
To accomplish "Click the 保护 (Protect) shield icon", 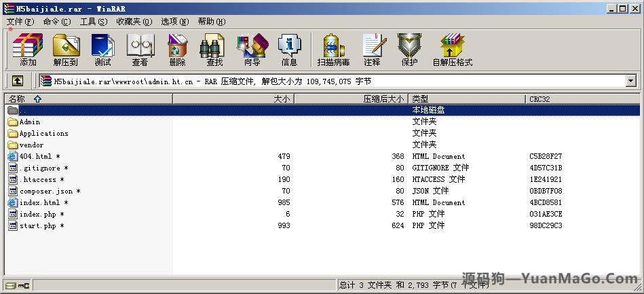I will click(409, 45).
